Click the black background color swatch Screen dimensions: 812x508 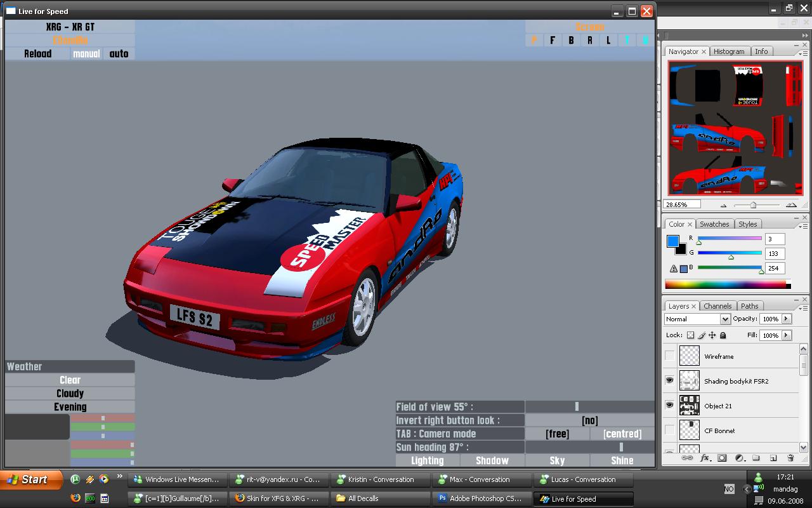coord(681,250)
